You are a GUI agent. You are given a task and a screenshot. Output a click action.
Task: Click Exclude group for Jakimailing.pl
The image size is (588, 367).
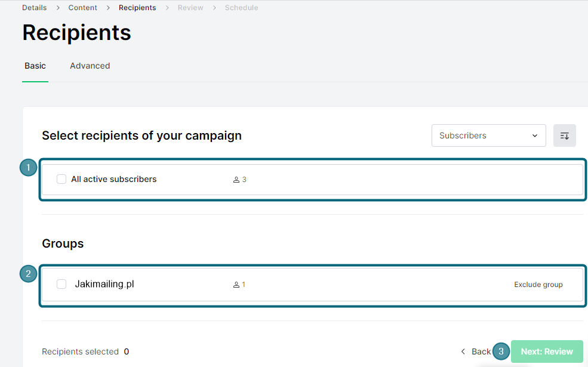coord(538,285)
